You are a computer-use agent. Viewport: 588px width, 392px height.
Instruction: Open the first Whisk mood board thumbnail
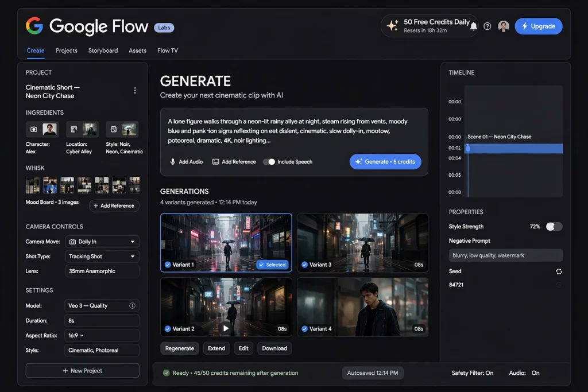pyautogui.click(x=33, y=185)
